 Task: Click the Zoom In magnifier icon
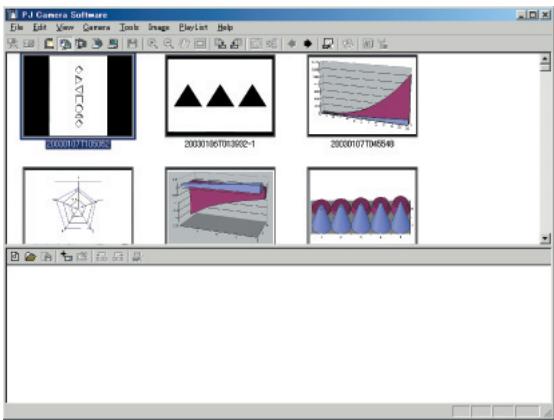tap(152, 44)
